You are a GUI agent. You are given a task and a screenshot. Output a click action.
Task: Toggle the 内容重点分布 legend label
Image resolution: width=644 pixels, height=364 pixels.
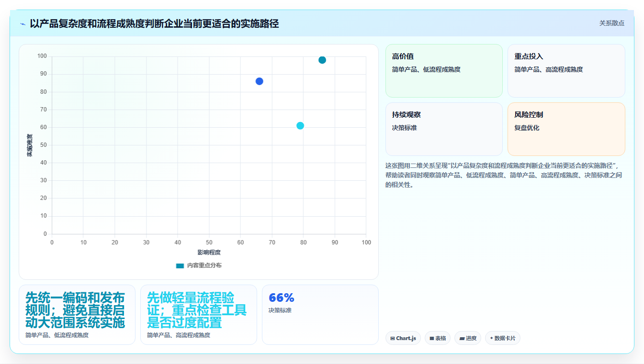204,265
